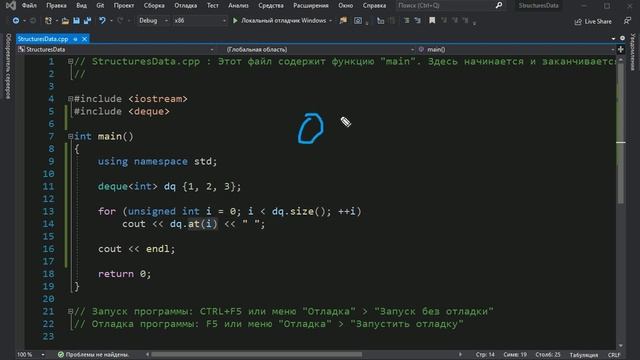This screenshot has height=360, width=640.
Task: Click the decrease indent toolbar icon
Action: coord(407,20)
